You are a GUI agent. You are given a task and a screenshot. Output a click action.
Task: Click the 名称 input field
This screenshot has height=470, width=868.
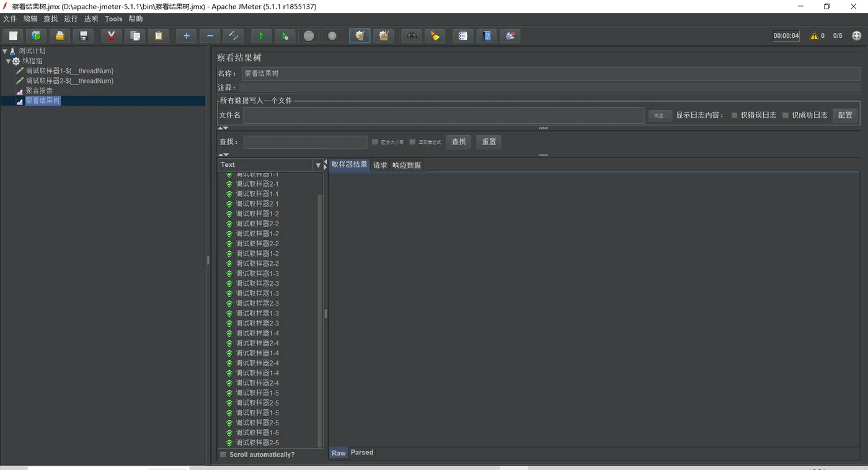551,74
